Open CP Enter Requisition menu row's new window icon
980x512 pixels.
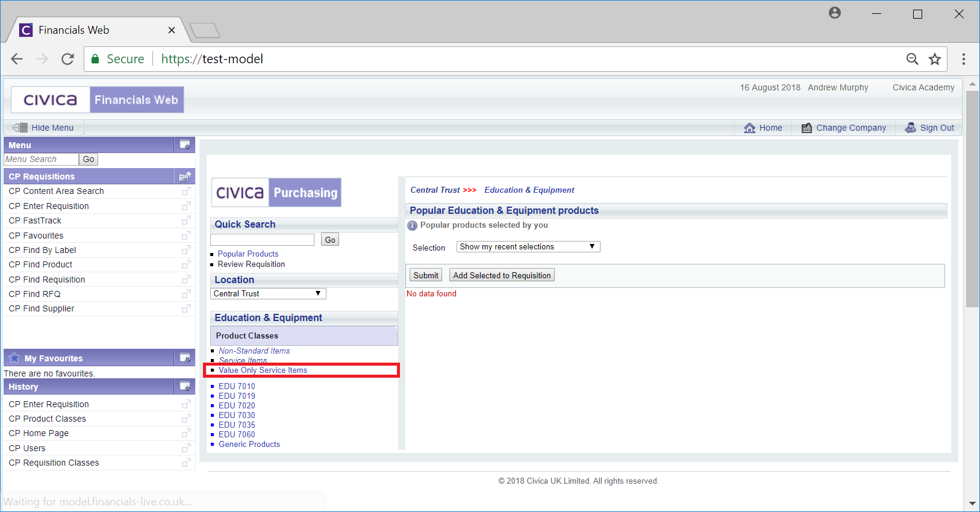coord(186,206)
